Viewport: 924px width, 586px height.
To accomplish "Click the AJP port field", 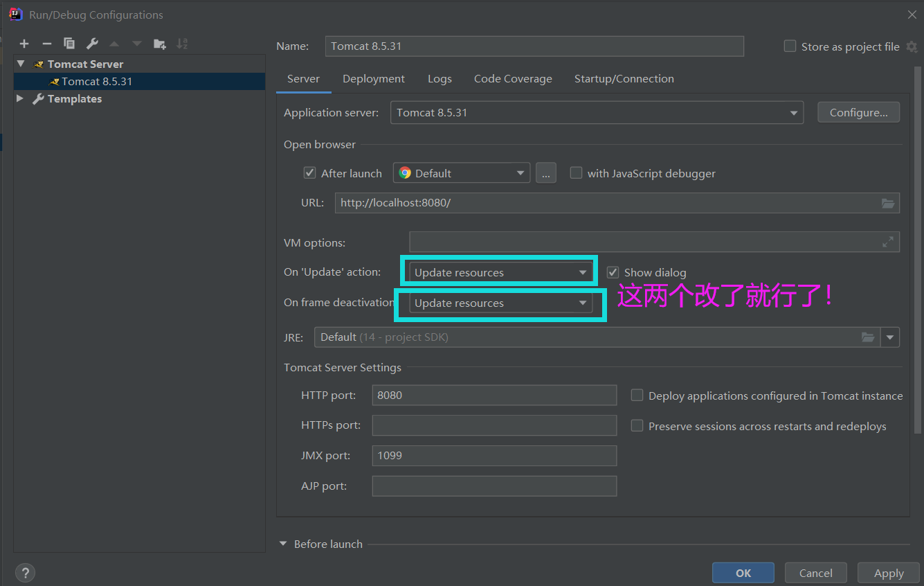I will pyautogui.click(x=494, y=486).
